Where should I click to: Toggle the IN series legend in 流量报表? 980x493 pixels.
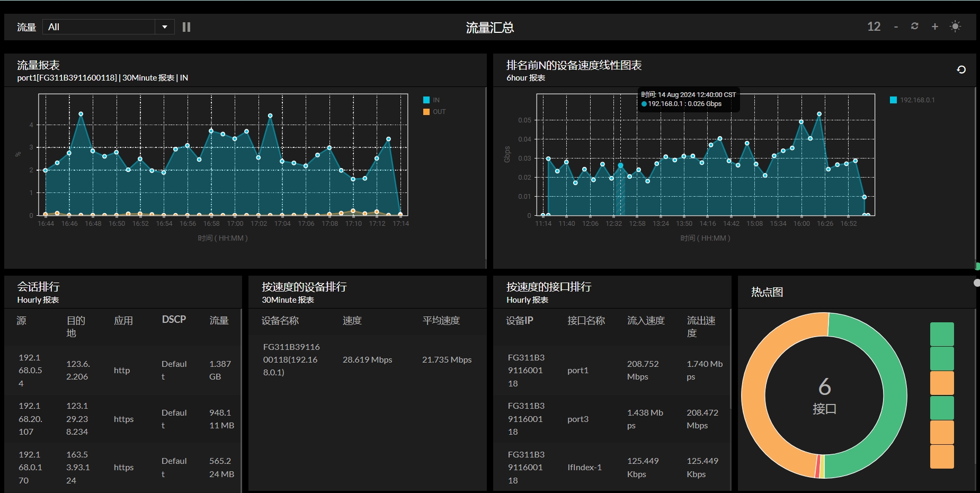click(x=432, y=100)
